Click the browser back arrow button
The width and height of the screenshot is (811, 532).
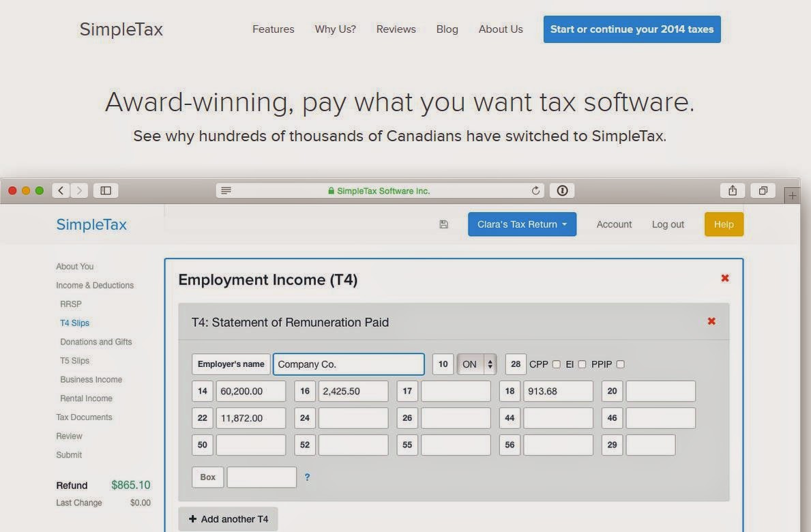(x=61, y=191)
